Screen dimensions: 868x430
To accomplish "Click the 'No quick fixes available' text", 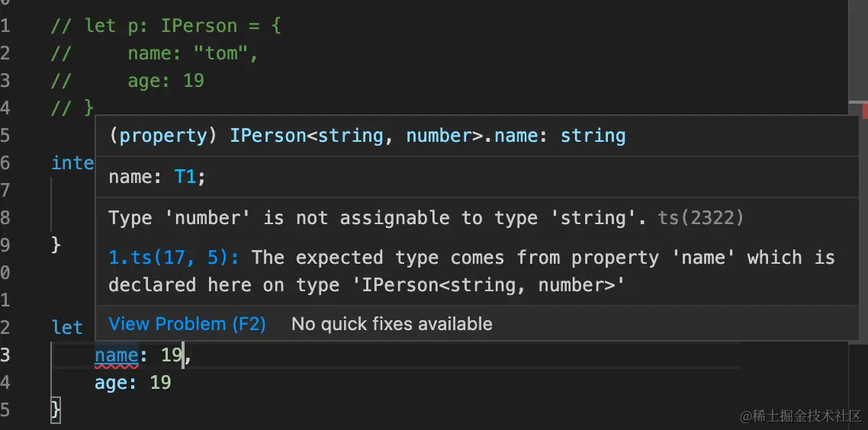I will point(391,324).
